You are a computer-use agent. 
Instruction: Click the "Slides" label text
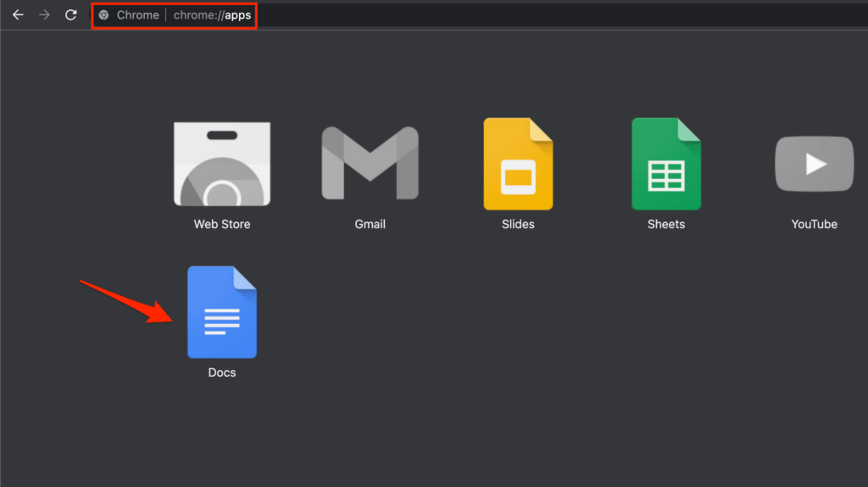(x=518, y=224)
